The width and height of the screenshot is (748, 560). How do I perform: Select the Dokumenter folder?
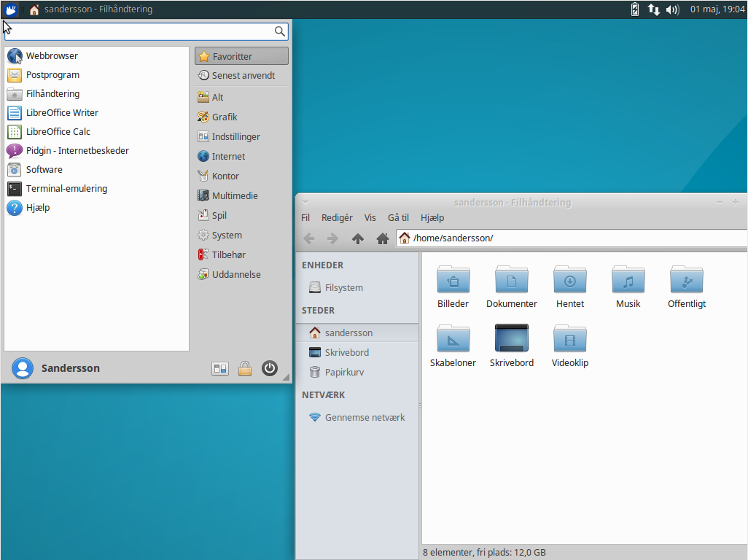pyautogui.click(x=511, y=287)
